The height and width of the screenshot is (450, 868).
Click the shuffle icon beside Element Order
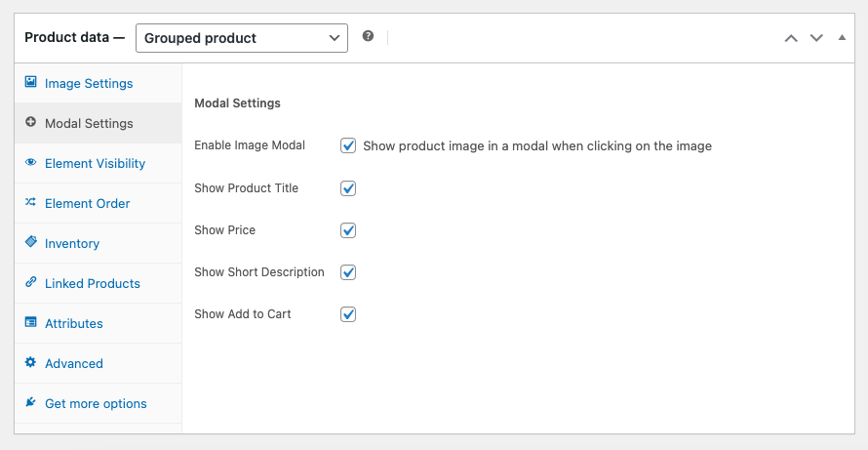click(x=30, y=203)
